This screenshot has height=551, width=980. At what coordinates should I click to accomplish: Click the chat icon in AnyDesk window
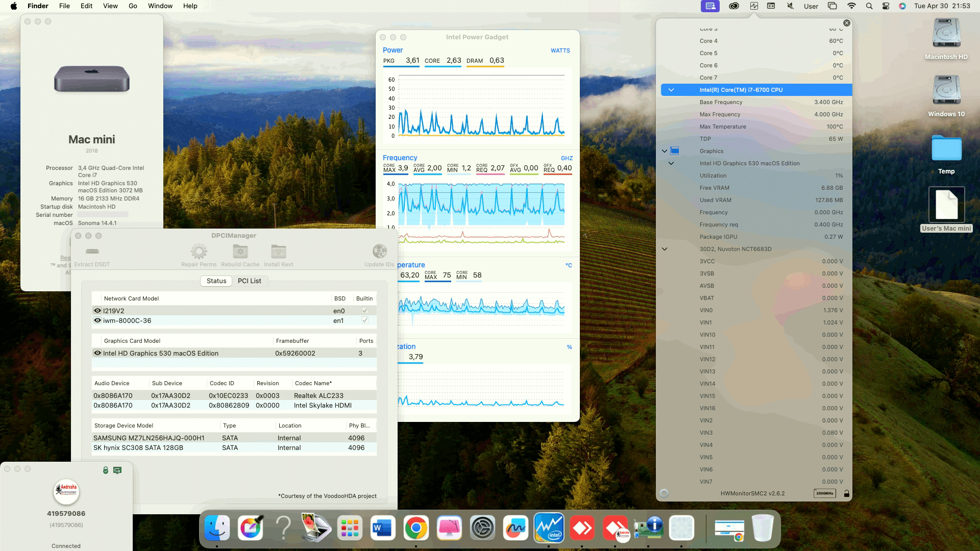[117, 470]
